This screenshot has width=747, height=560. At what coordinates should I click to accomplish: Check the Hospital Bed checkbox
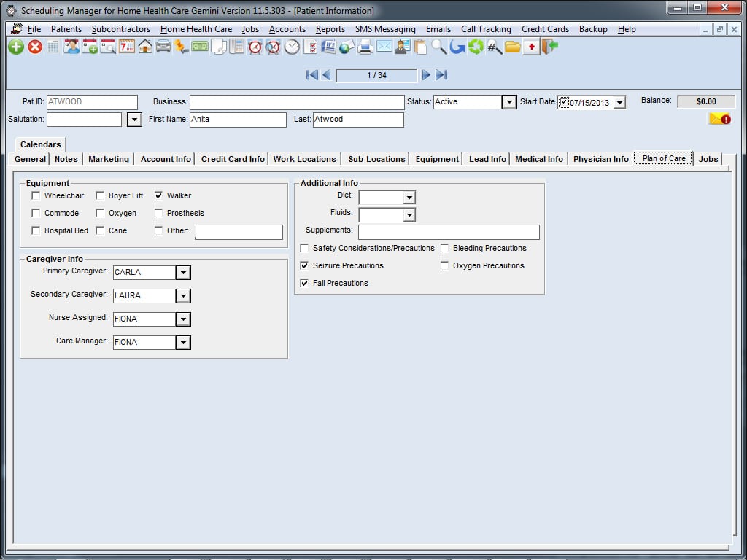click(36, 230)
